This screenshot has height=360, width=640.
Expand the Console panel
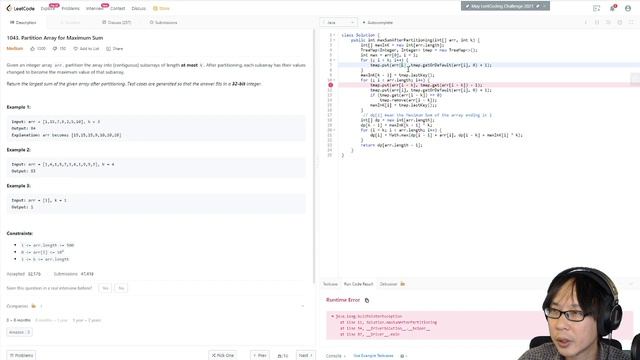[336, 356]
